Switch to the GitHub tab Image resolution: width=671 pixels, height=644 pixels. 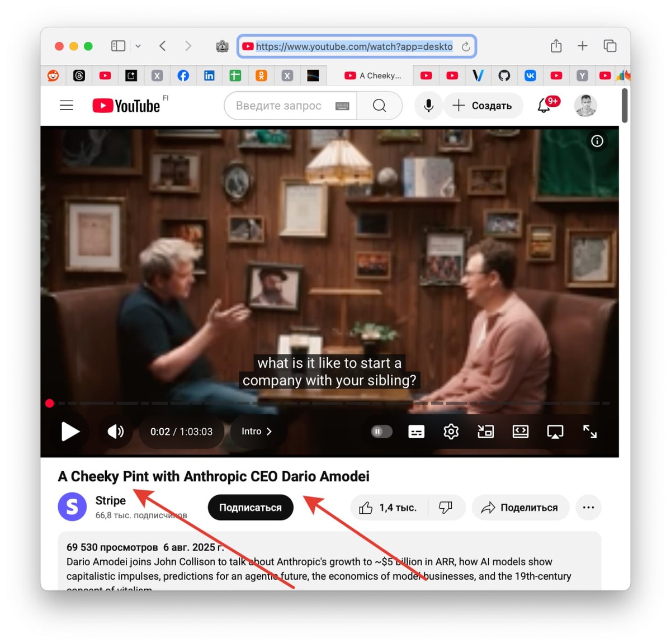[x=504, y=75]
